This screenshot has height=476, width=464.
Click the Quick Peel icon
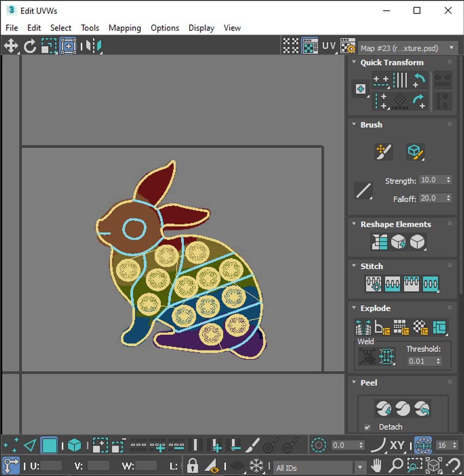383,408
